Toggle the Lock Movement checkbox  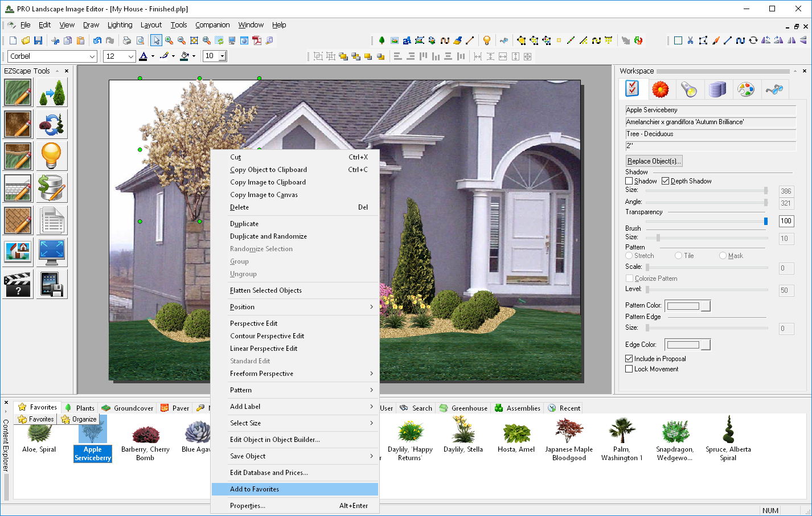pyautogui.click(x=629, y=369)
